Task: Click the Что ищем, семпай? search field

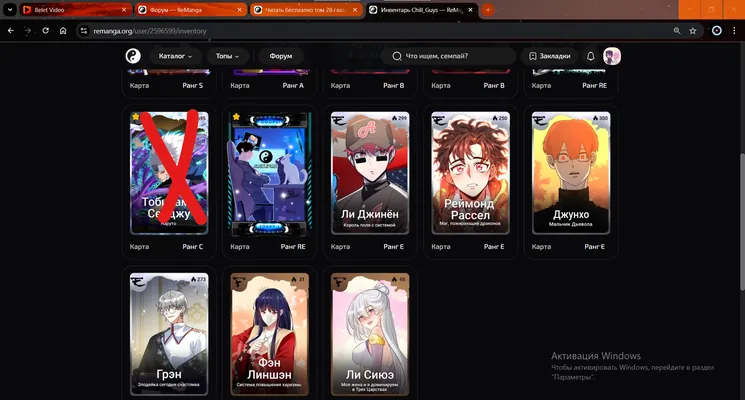Action: 448,56
